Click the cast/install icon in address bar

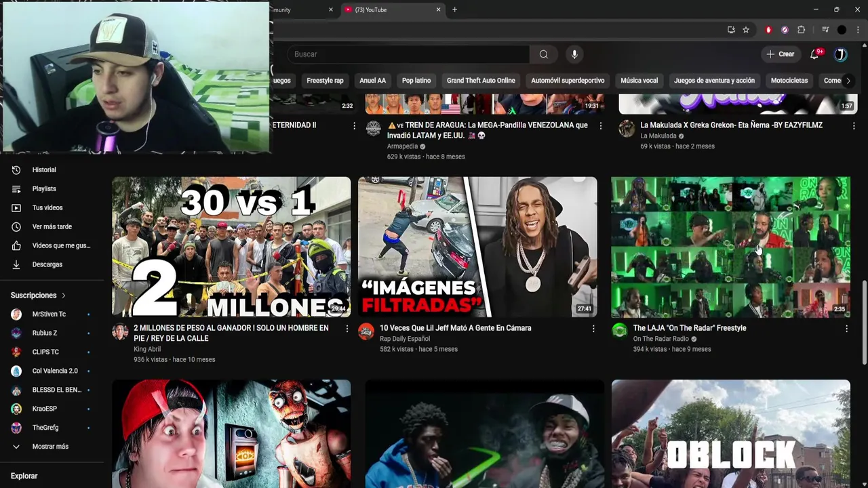click(x=731, y=30)
